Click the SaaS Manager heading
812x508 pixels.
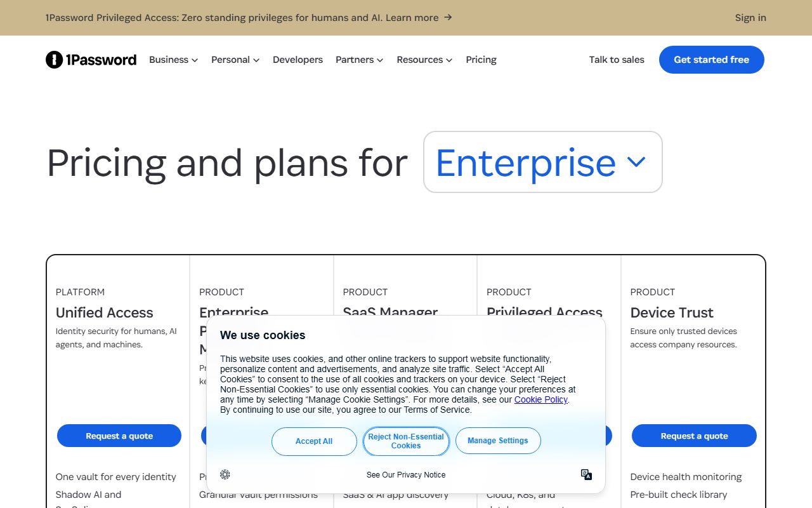coord(390,311)
